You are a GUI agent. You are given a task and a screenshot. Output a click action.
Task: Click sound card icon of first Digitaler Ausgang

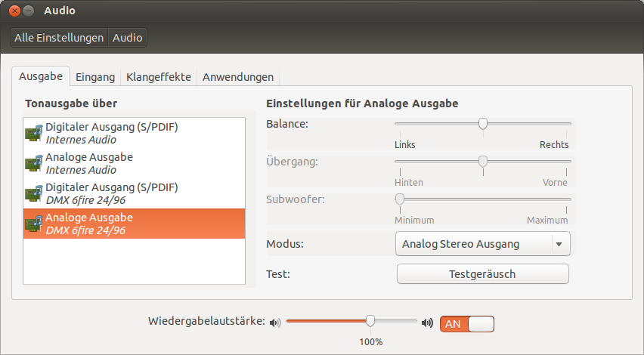click(34, 133)
